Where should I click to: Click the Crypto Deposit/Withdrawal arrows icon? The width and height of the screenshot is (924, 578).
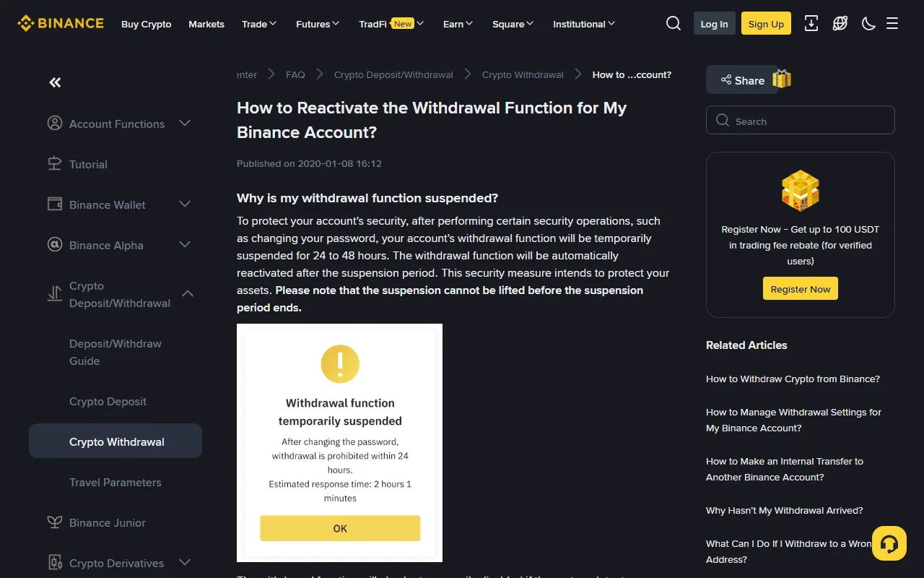(55, 294)
